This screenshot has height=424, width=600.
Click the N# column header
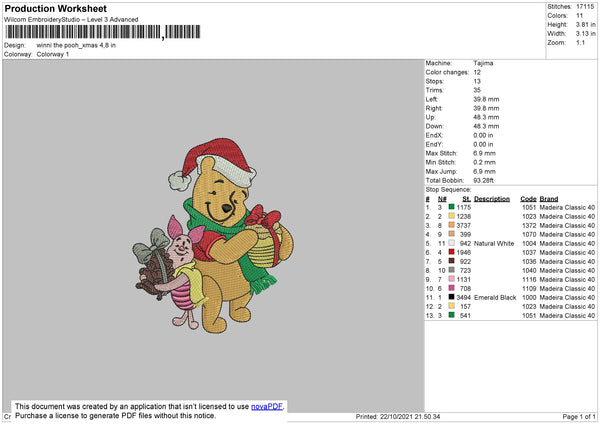tap(442, 199)
